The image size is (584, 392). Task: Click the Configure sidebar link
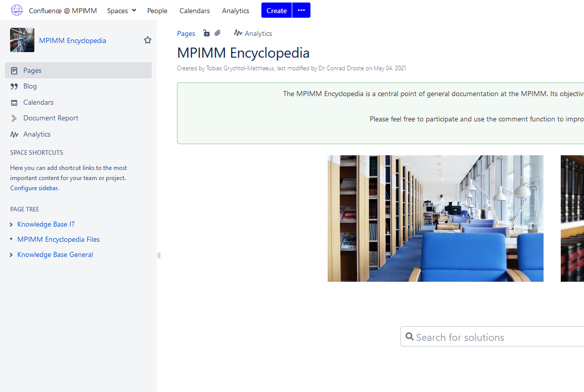pyautogui.click(x=34, y=188)
